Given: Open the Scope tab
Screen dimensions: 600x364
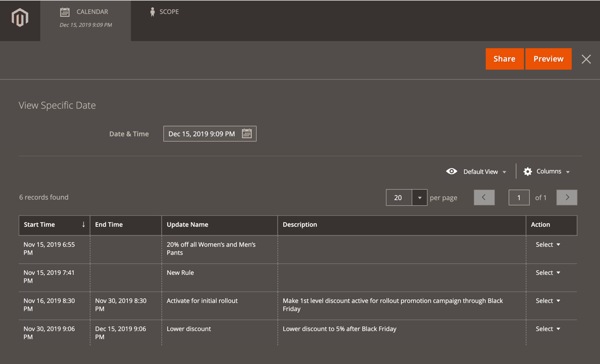Looking at the screenshot, I should (164, 12).
